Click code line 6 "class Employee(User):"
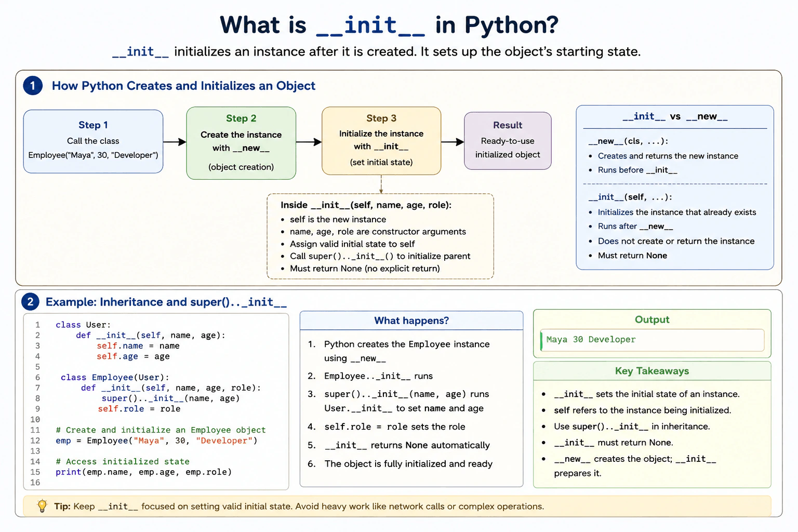Screen dimensions: 798x532 click(115, 378)
